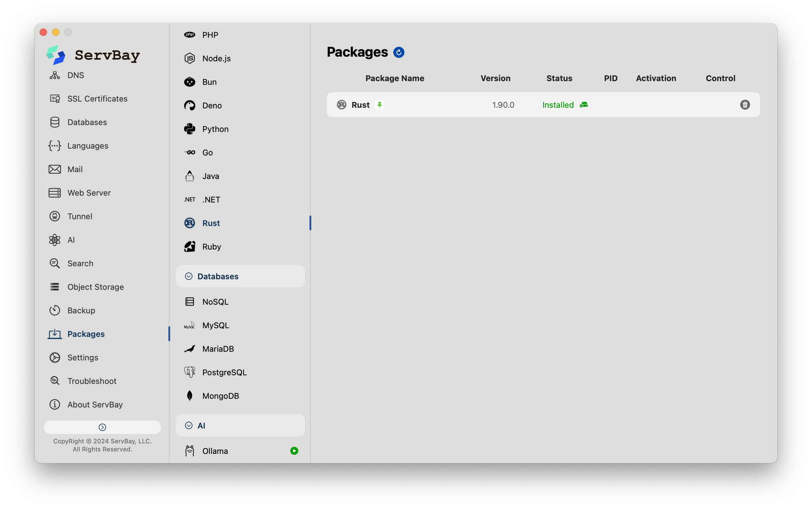Open PostgreSQL packages
Viewport: 812px width, 509px height.
(224, 372)
